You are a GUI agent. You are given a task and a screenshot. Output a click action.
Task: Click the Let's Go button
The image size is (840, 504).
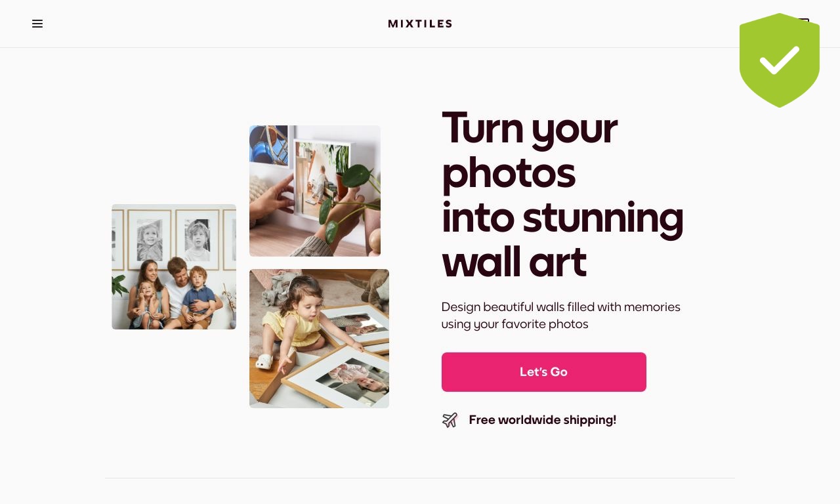[544, 372]
